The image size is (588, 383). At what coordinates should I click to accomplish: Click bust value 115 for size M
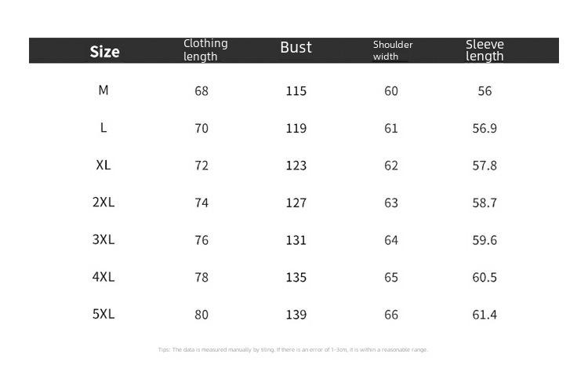(x=296, y=91)
